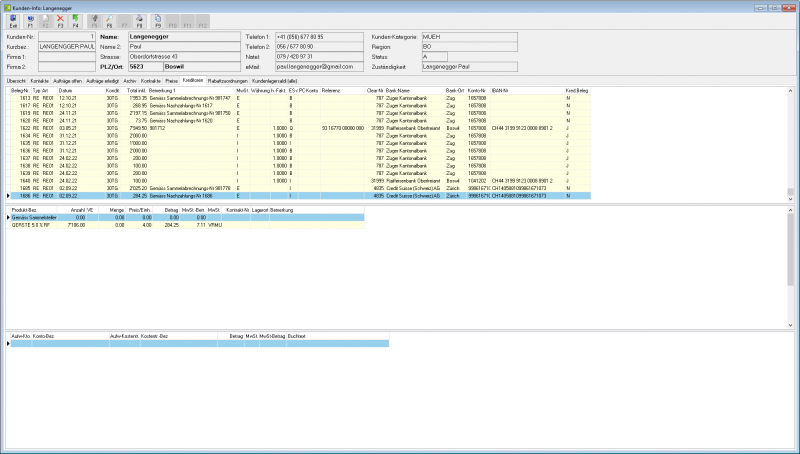Click scroll down arrow of top grid scrollbar
The width and height of the screenshot is (800, 454).
pyautogui.click(x=790, y=199)
